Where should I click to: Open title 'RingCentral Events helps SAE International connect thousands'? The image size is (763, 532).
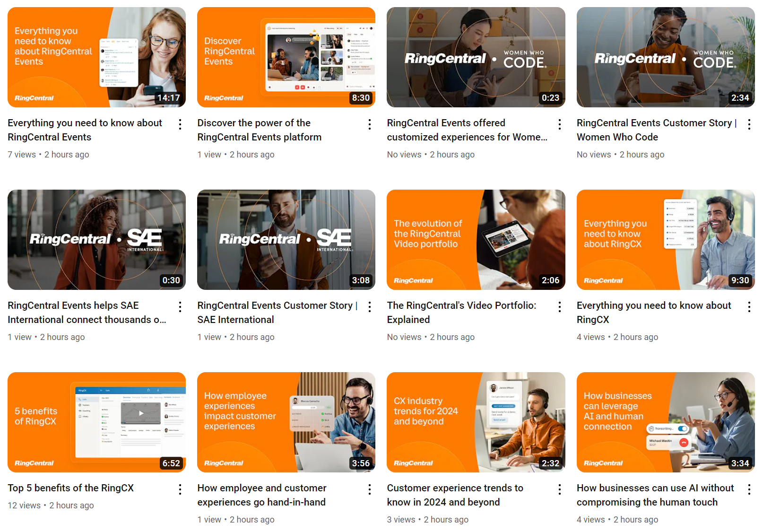[x=87, y=313]
